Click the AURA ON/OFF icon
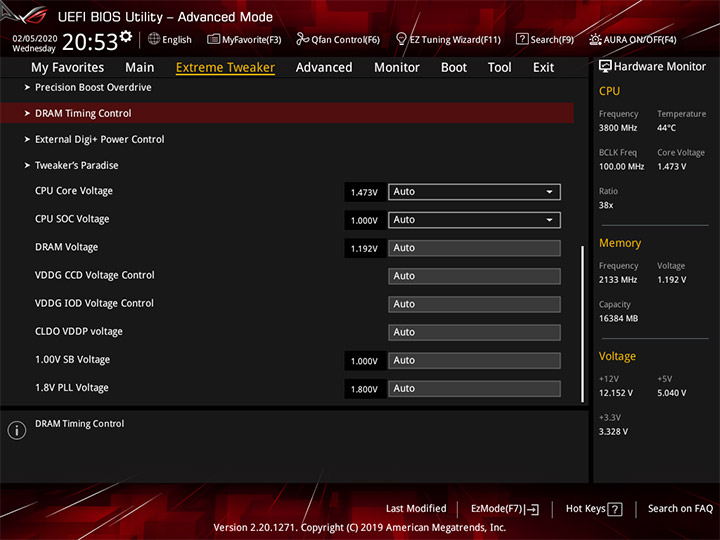This screenshot has width=720, height=540. click(595, 39)
